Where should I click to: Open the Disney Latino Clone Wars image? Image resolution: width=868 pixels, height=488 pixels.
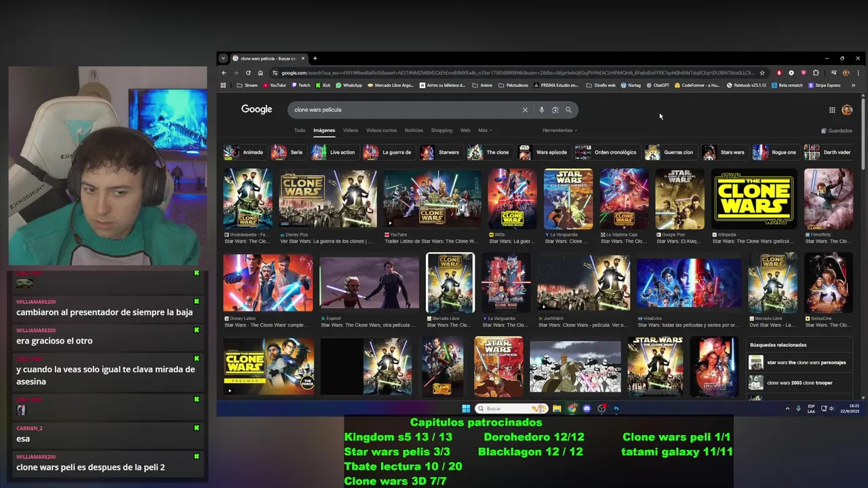click(268, 283)
